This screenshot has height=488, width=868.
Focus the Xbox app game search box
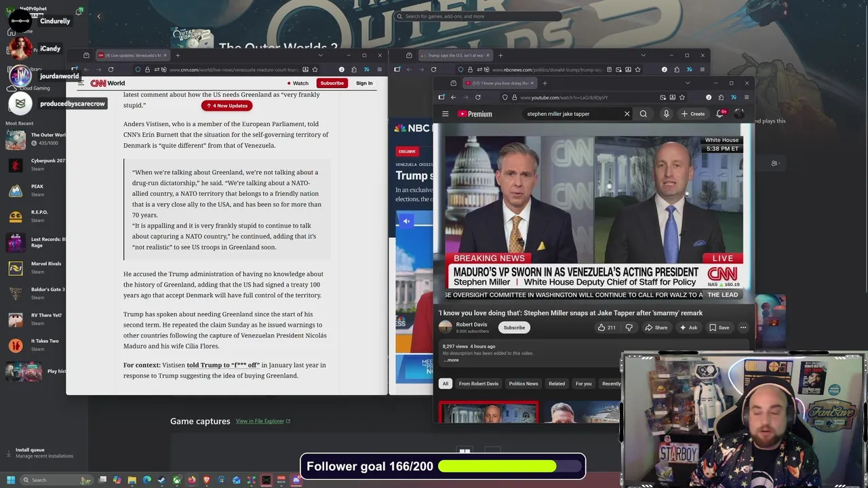click(x=478, y=16)
